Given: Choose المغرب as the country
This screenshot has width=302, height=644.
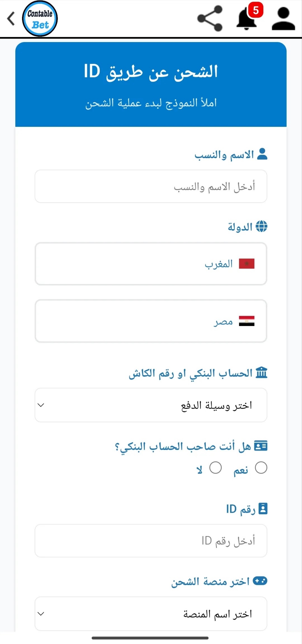Looking at the screenshot, I should click(151, 264).
